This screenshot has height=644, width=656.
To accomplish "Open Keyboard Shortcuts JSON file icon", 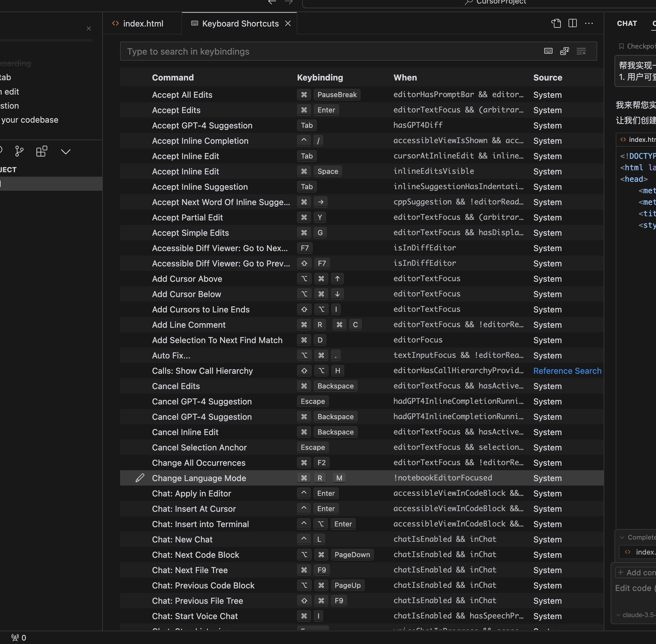I will [x=556, y=23].
